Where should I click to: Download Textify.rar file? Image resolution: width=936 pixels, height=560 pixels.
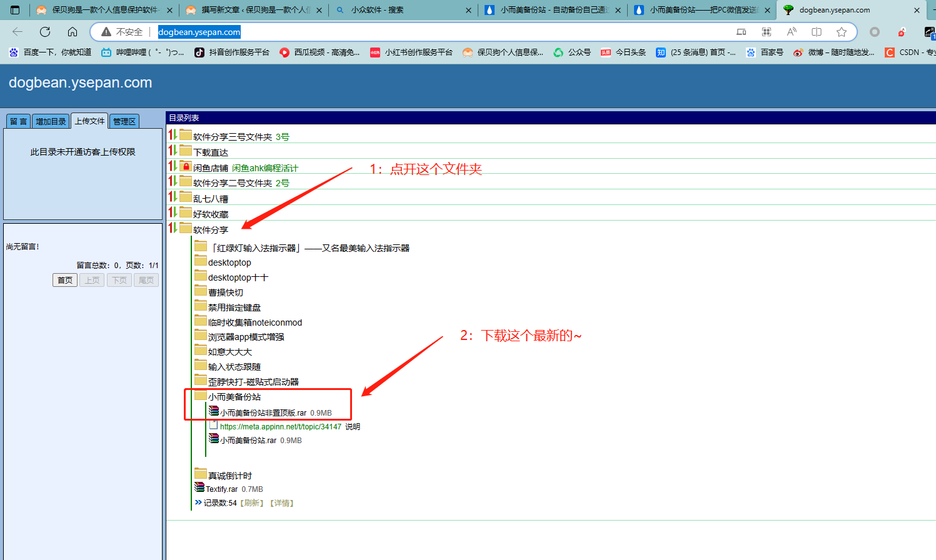[x=222, y=489]
